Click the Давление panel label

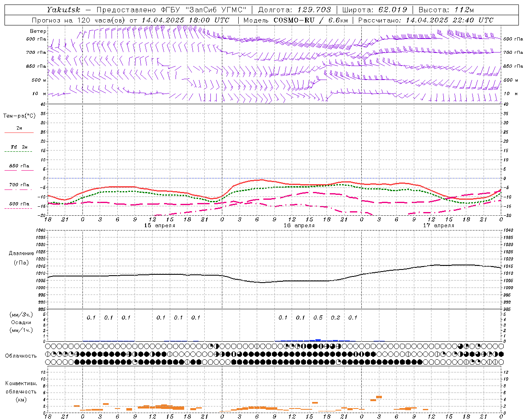tap(21, 253)
